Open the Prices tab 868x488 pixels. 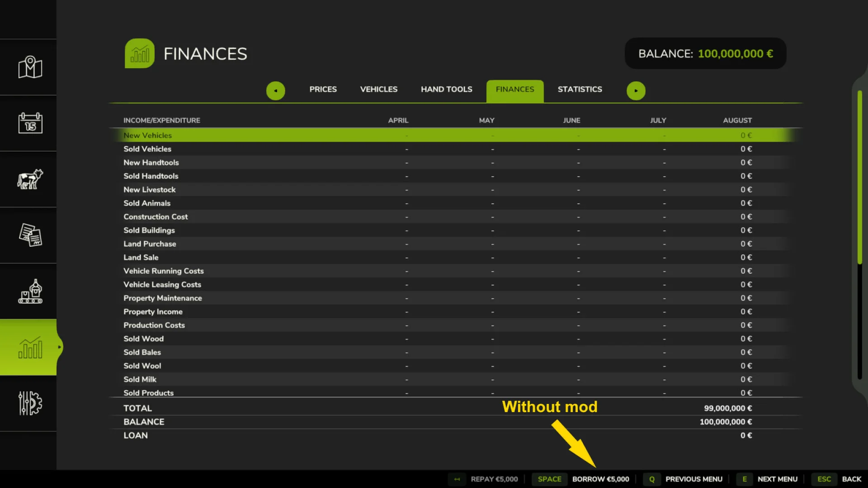[322, 89]
